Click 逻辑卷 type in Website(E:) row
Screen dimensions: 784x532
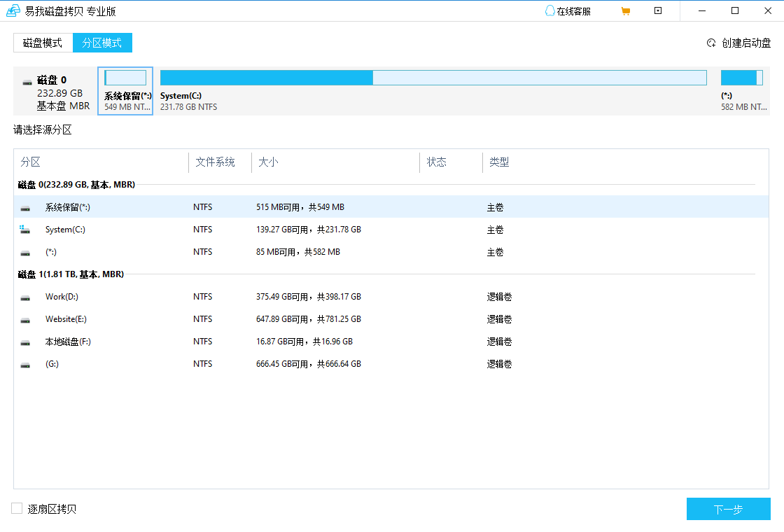(x=500, y=319)
